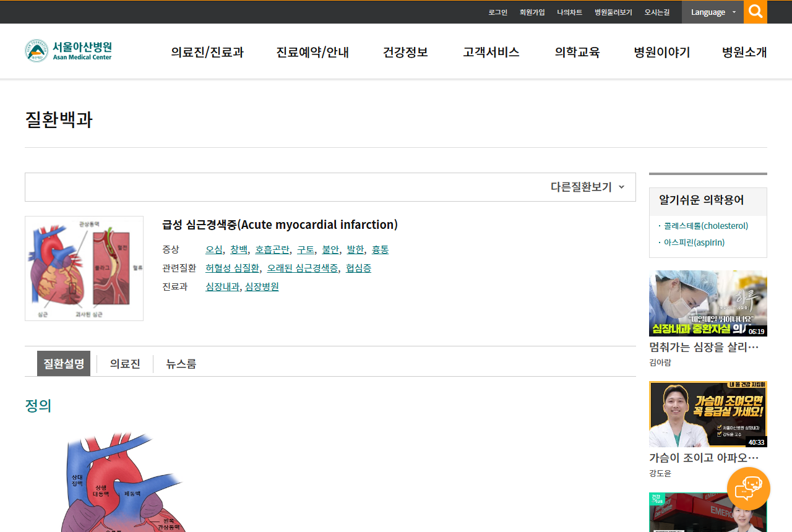Viewport: 792px width, 532px height.
Task: Open the 의료진/진료과 menu
Action: coord(207,53)
